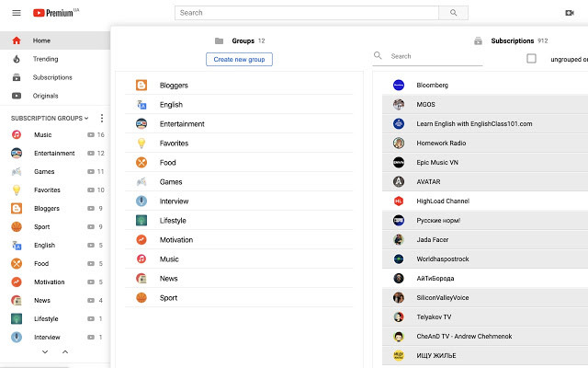
Task: Click the Sport basketball icon in sidebar
Action: (17, 227)
